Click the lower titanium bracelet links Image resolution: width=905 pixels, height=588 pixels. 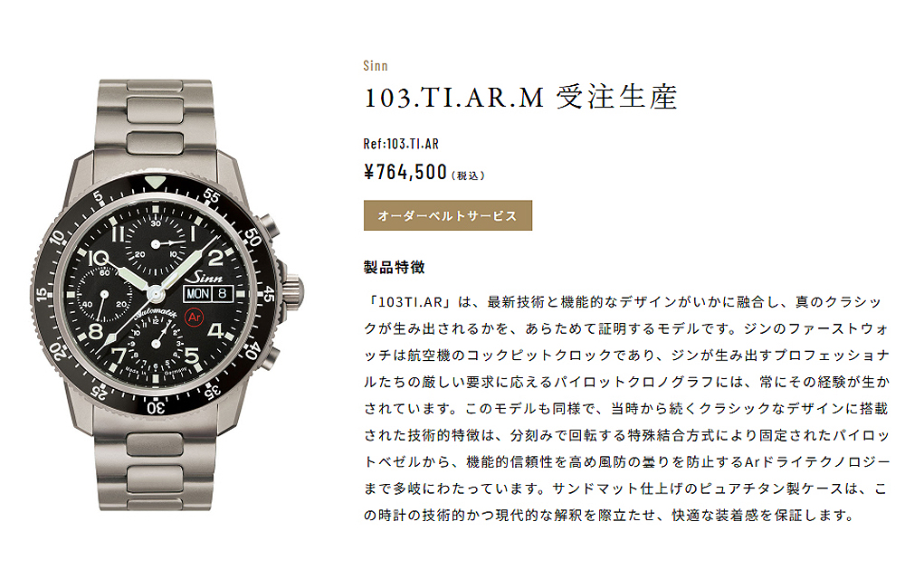click(x=155, y=468)
